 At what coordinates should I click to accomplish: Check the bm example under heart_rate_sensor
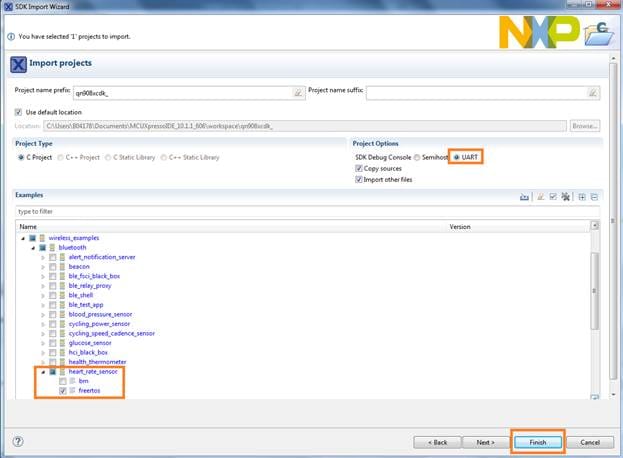63,381
